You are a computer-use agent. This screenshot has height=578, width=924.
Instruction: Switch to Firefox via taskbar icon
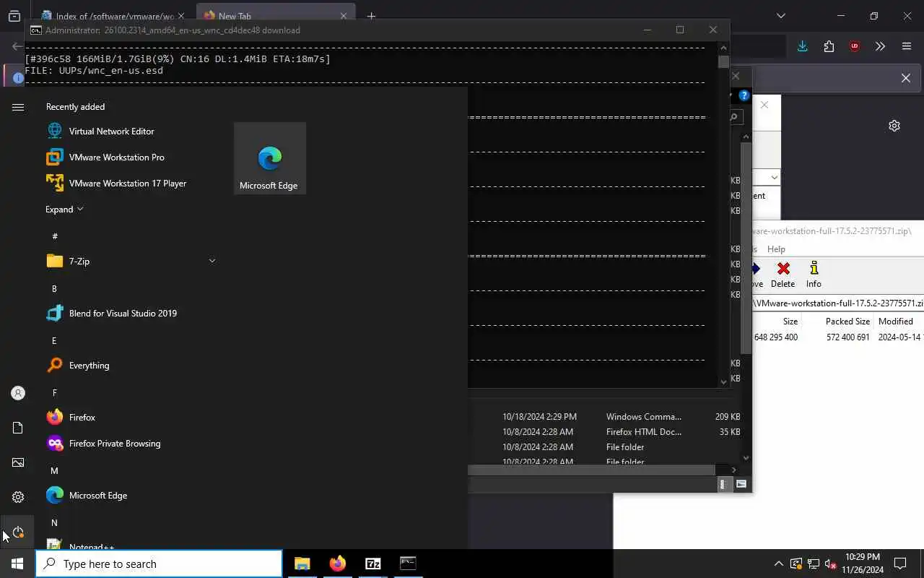[x=338, y=564]
